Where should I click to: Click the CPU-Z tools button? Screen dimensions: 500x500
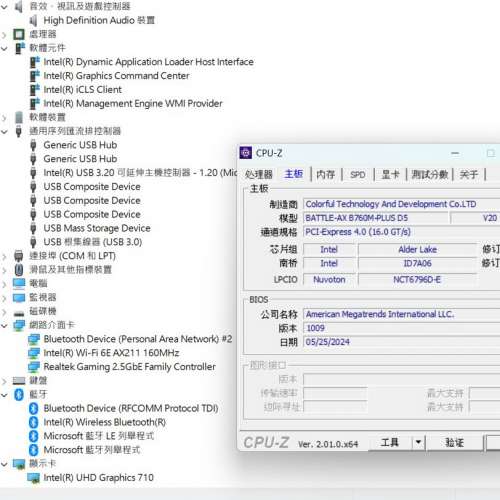390,443
